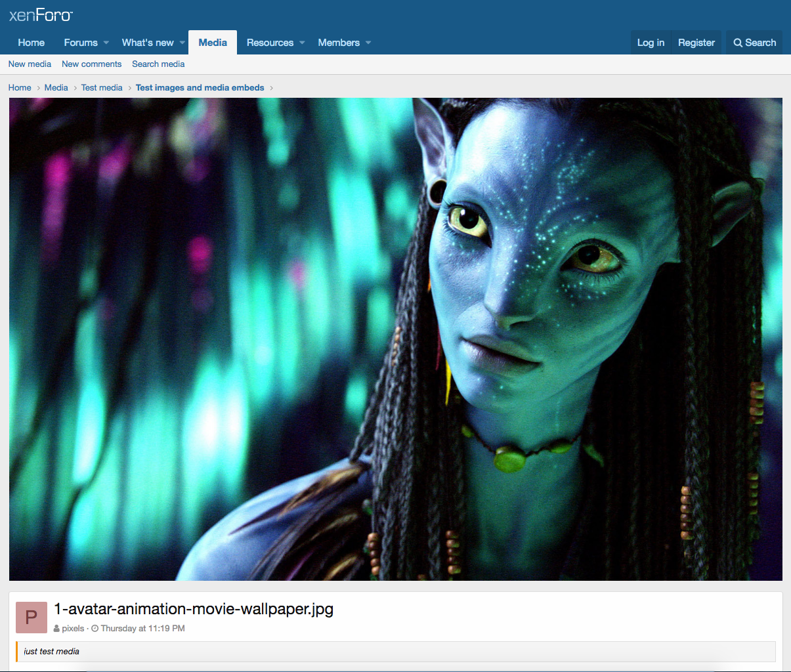
Task: Go to Search media
Action: 158,64
